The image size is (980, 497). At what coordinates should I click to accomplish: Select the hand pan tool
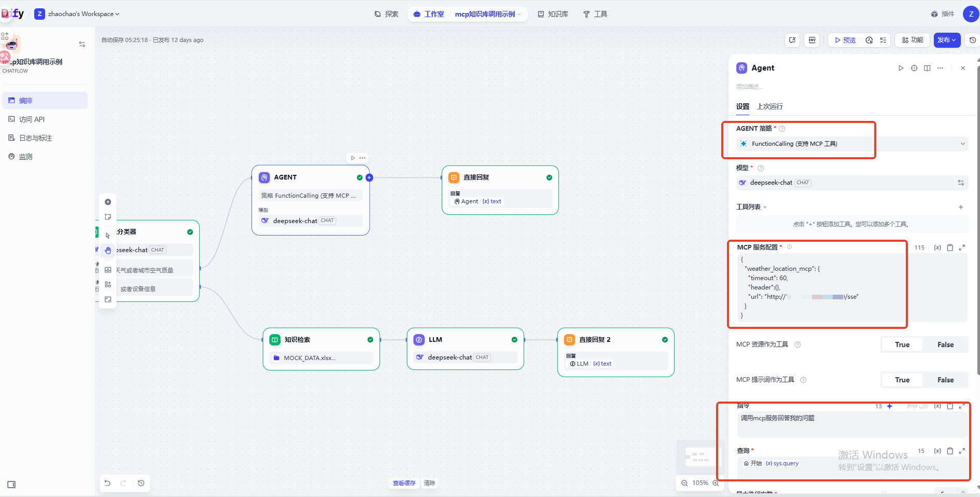click(x=108, y=251)
